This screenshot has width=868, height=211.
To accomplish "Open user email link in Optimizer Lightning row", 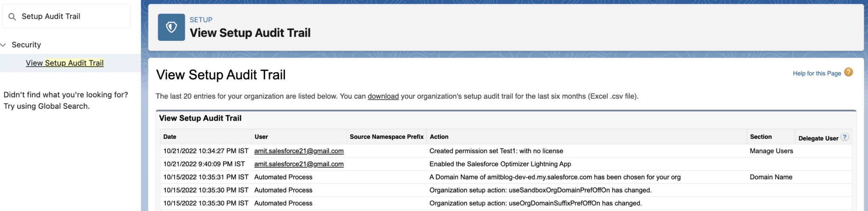I will [299, 164].
